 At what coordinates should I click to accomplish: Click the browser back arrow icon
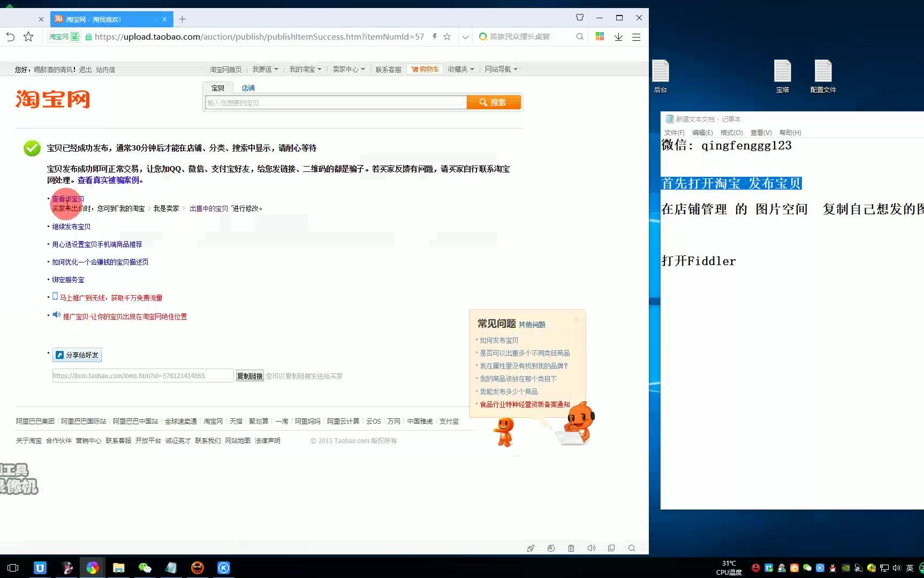pyautogui.click(x=10, y=36)
